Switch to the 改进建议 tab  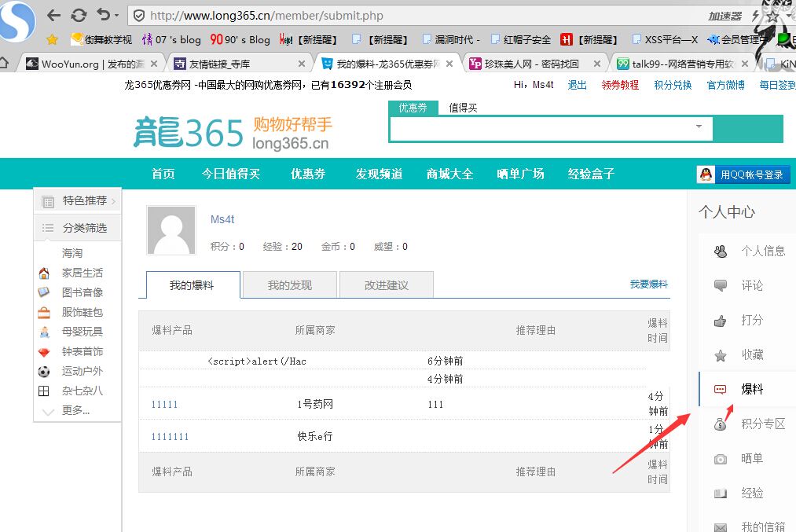[x=387, y=284]
